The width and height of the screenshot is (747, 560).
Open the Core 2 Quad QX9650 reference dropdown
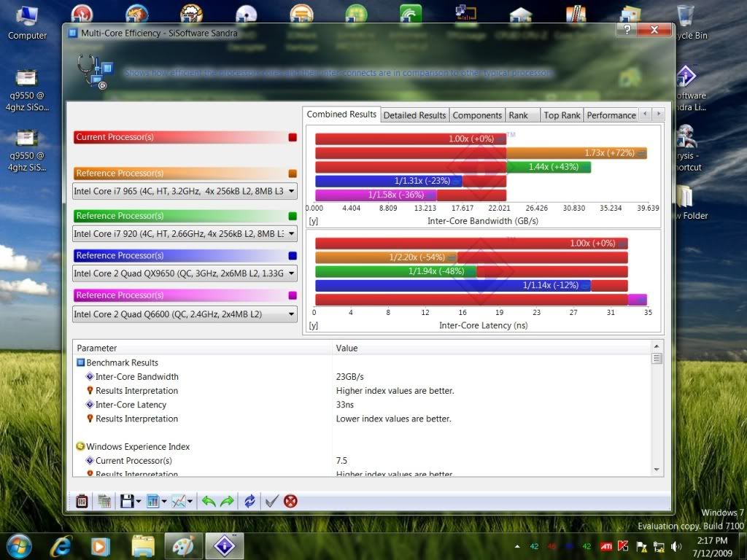pyautogui.click(x=185, y=273)
